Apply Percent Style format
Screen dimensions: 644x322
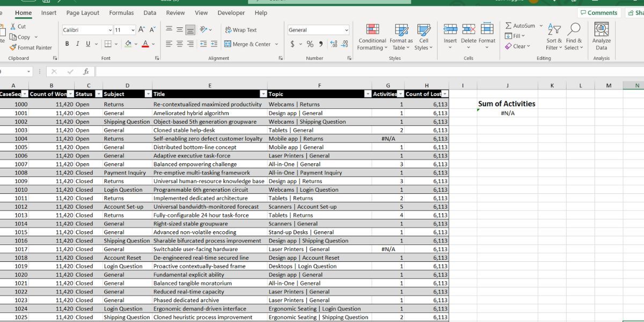tap(310, 44)
